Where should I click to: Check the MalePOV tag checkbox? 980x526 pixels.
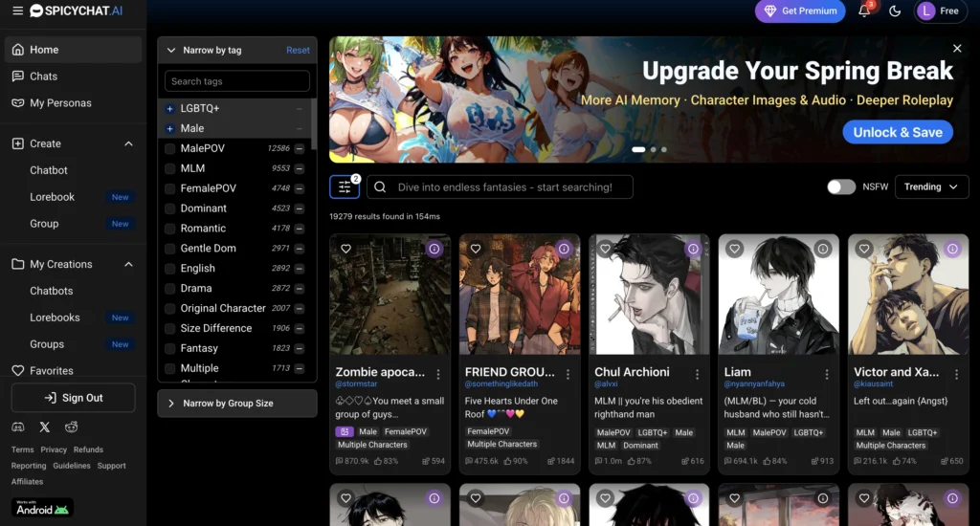coord(170,148)
